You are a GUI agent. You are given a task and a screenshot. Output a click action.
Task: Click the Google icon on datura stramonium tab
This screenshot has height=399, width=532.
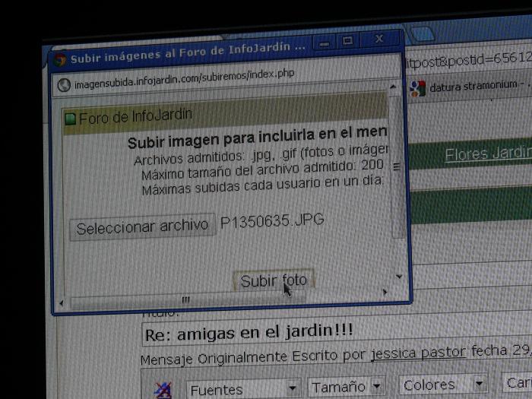(418, 88)
